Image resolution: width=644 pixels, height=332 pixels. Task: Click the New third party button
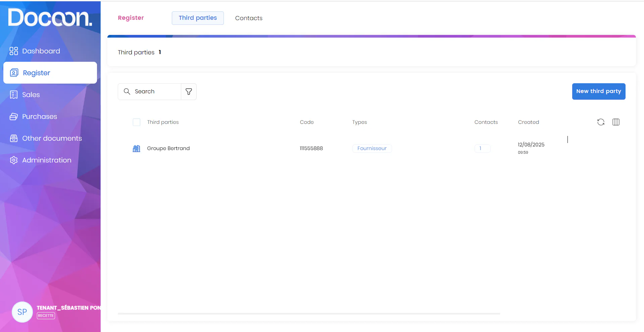[x=599, y=91]
